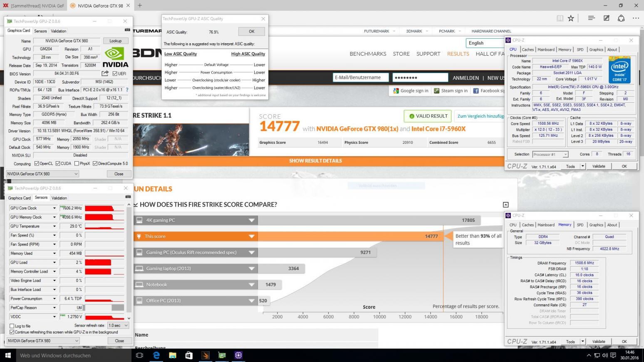Open a new browser tab
Viewport: 644px width, 362px height.
(x=140, y=5)
